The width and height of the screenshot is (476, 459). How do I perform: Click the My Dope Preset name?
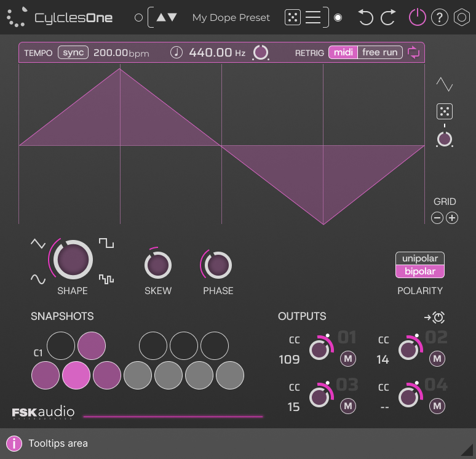pyautogui.click(x=231, y=18)
